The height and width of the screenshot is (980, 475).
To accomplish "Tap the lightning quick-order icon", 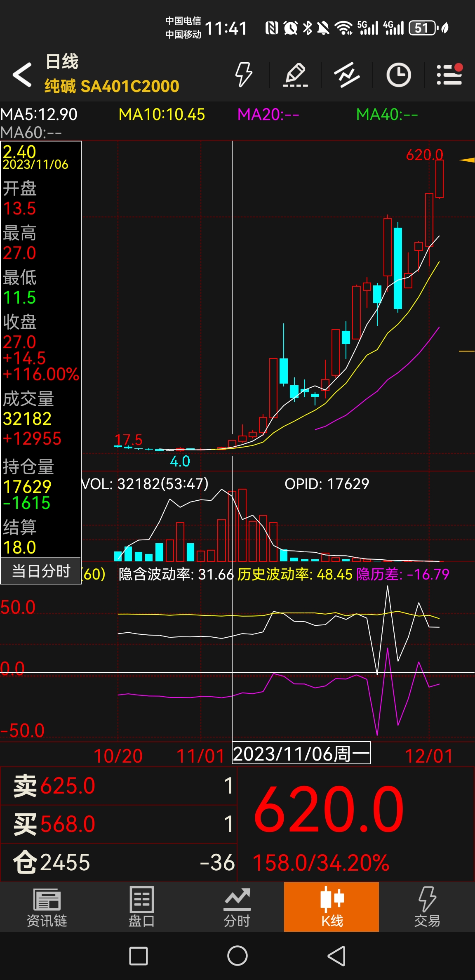I will click(244, 75).
